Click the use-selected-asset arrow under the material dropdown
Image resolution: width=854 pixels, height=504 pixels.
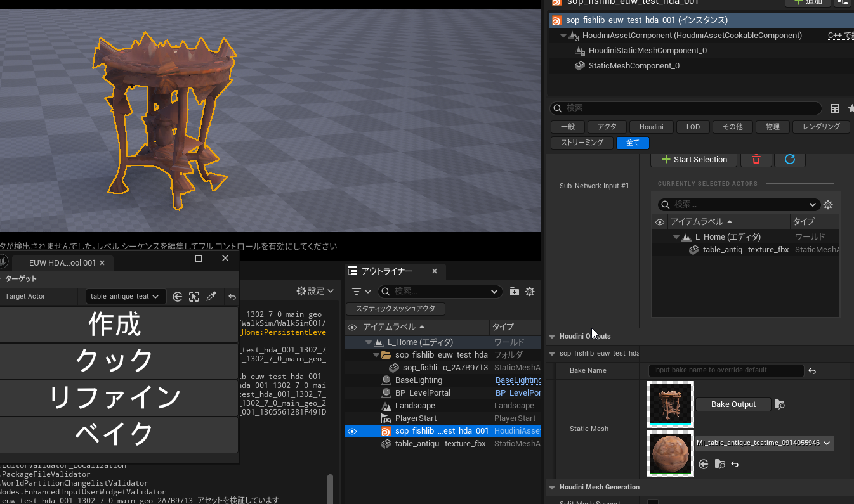[x=704, y=464]
